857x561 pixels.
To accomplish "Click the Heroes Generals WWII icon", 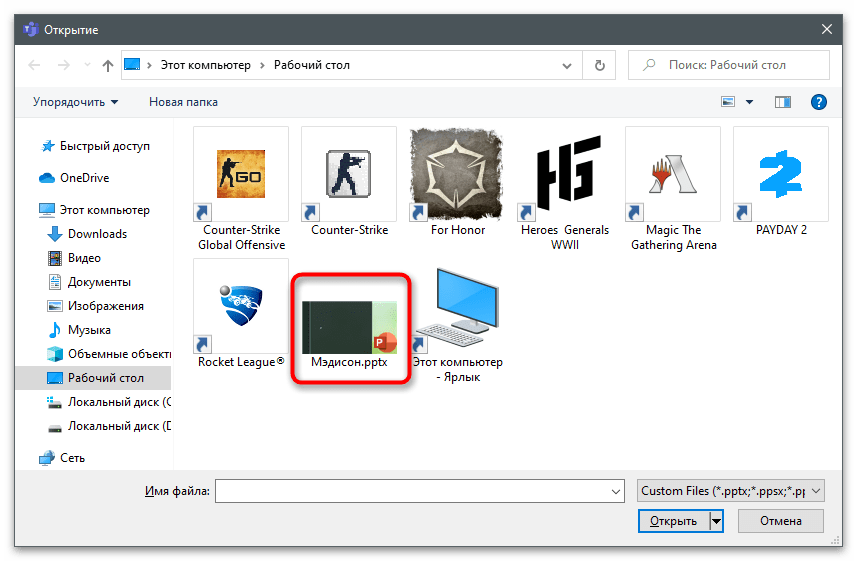I will pyautogui.click(x=565, y=175).
